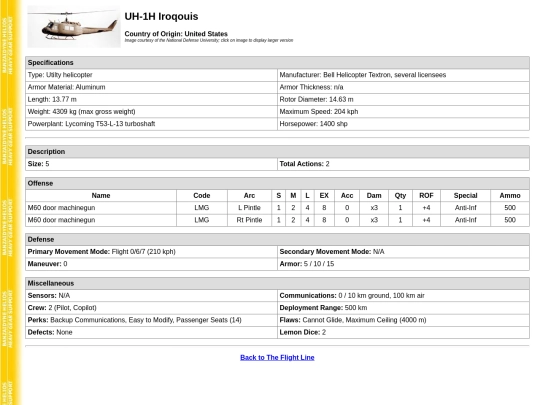Click Deployment Range: 500 km cell
The image size is (540, 405).
(x=403, y=308)
